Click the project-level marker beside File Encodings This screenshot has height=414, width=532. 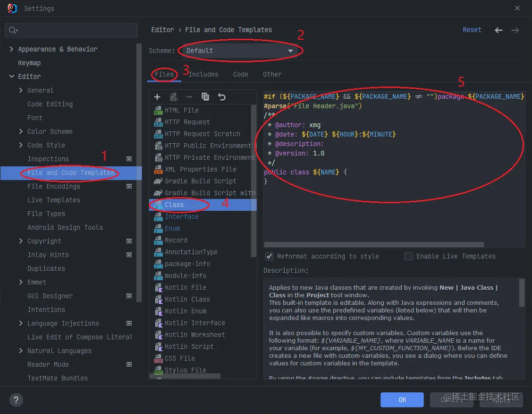click(x=129, y=186)
